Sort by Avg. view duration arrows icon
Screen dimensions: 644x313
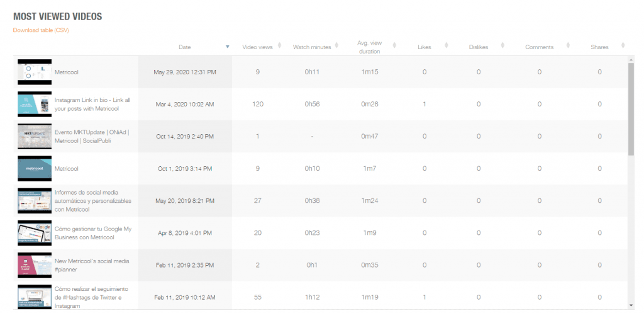(x=394, y=45)
